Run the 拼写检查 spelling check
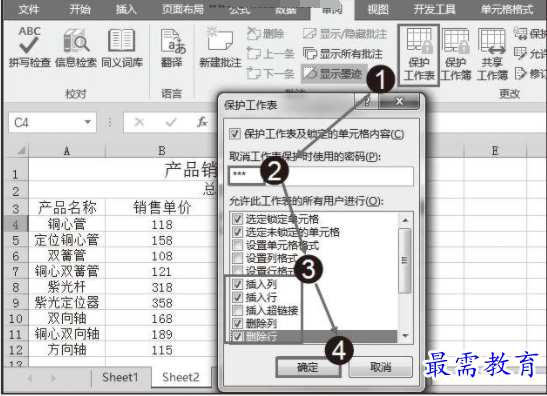The image size is (547, 396). 29,47
